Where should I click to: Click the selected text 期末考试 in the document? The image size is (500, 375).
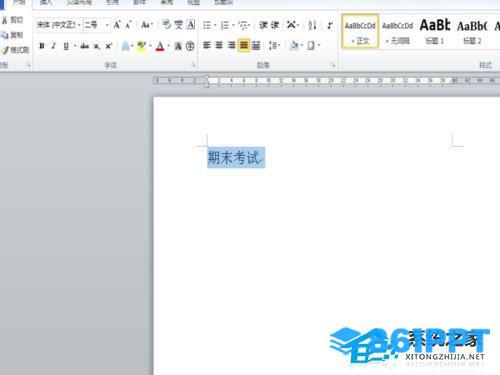[x=233, y=157]
